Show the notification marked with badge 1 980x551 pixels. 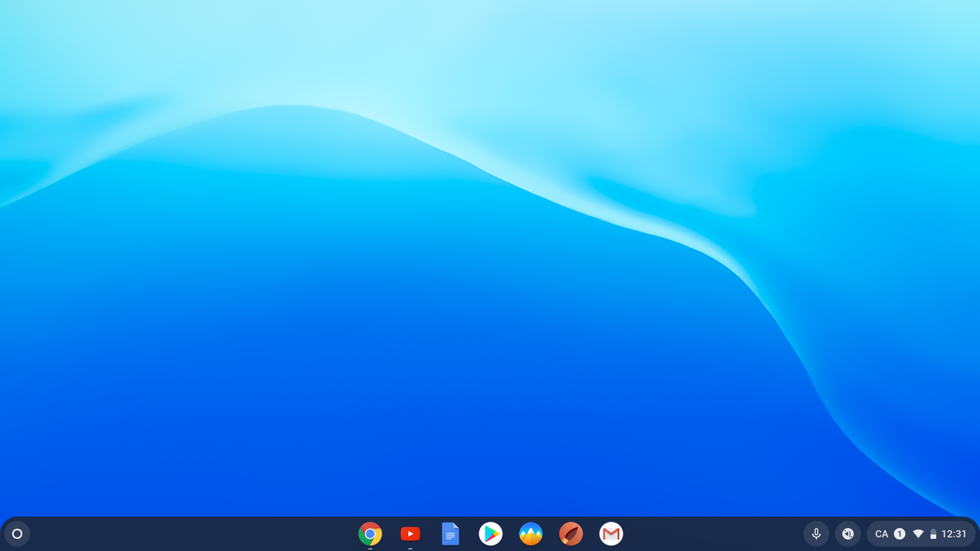(x=900, y=534)
